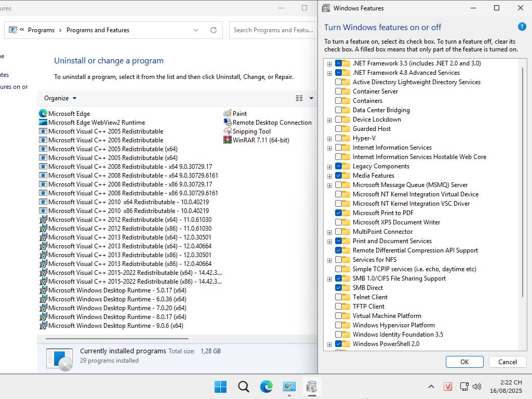Click the Windows Features vertical scrollbar
This screenshot has width=532, height=399.
(x=523, y=182)
